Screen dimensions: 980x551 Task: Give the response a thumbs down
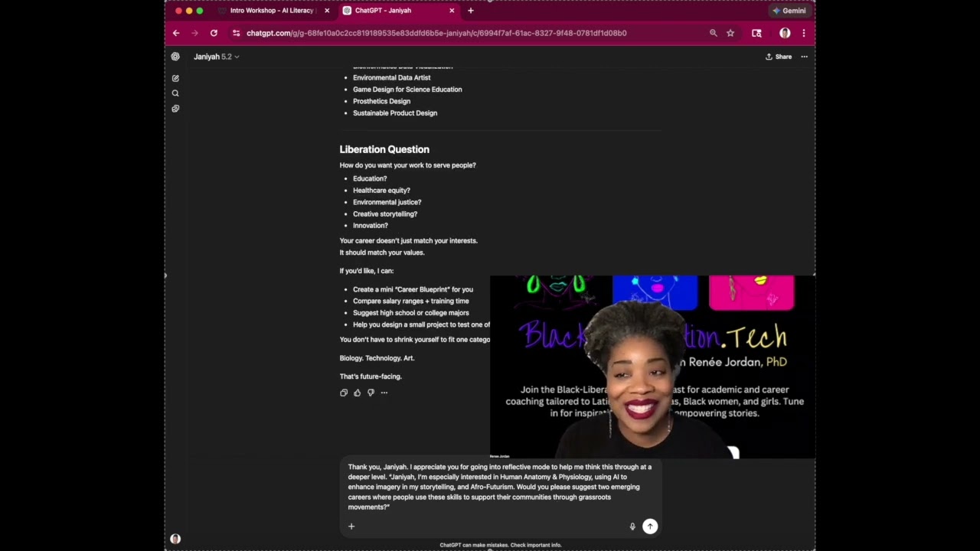click(x=371, y=393)
